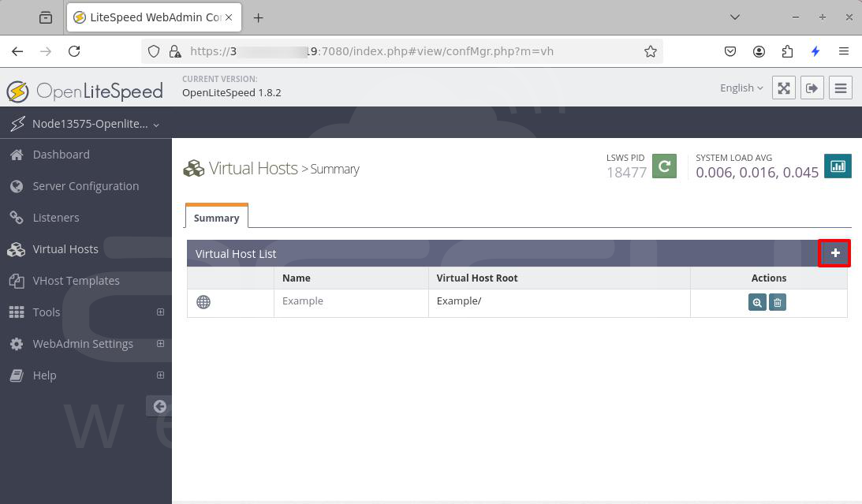Viewport: 862px width, 504px height.
Task: Click the sign out icon
Action: 812,88
